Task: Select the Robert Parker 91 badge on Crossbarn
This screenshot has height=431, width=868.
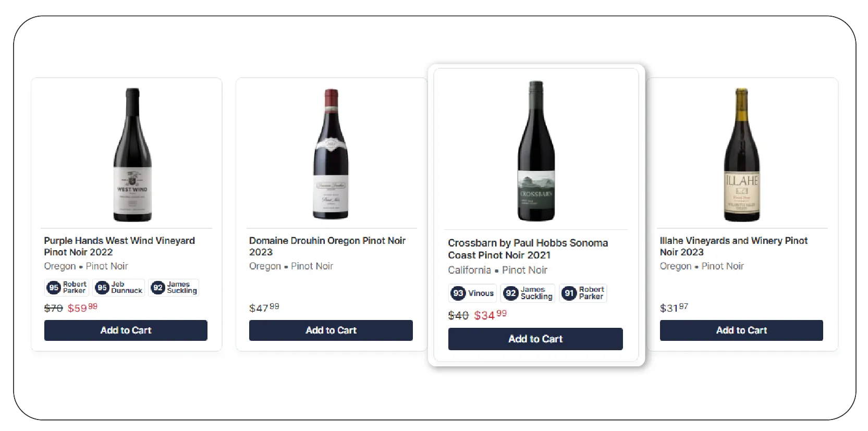Action: 582,293
